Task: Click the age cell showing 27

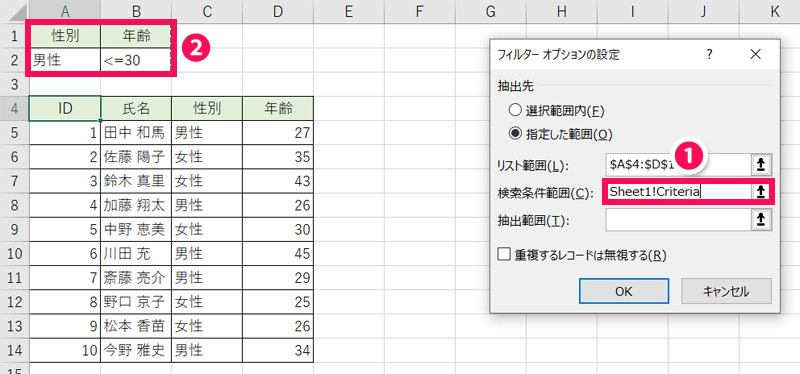Action: [278, 133]
